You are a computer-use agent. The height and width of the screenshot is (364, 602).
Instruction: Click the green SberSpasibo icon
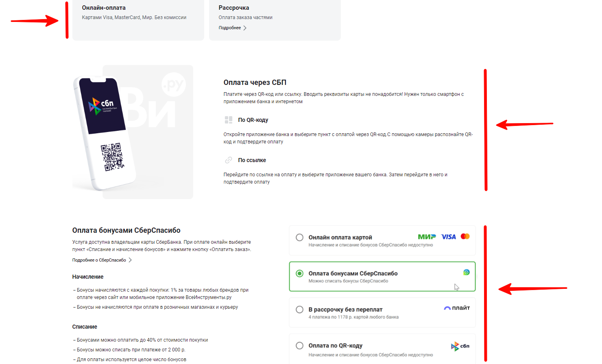click(467, 272)
